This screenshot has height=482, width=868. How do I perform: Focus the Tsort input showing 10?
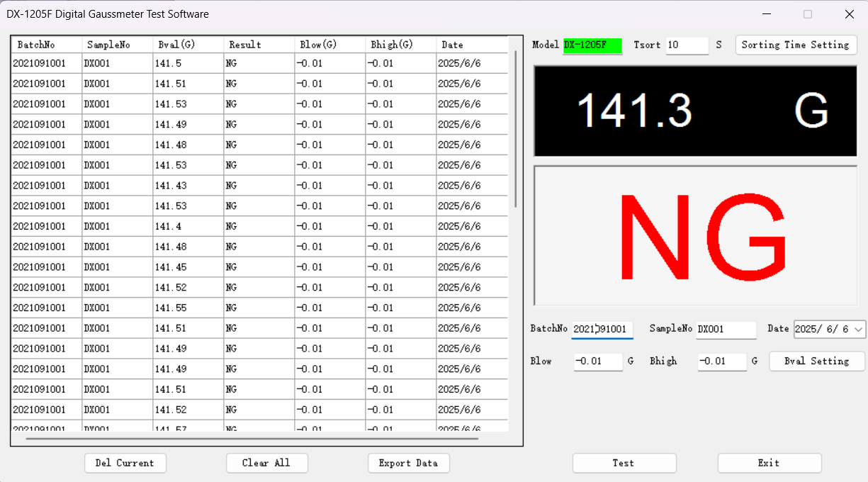coord(687,45)
